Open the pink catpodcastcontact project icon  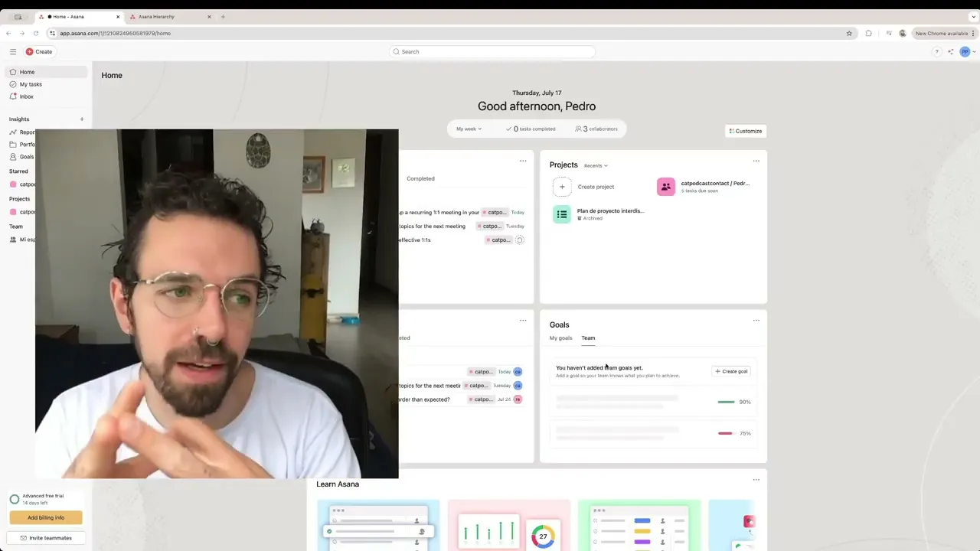665,186
